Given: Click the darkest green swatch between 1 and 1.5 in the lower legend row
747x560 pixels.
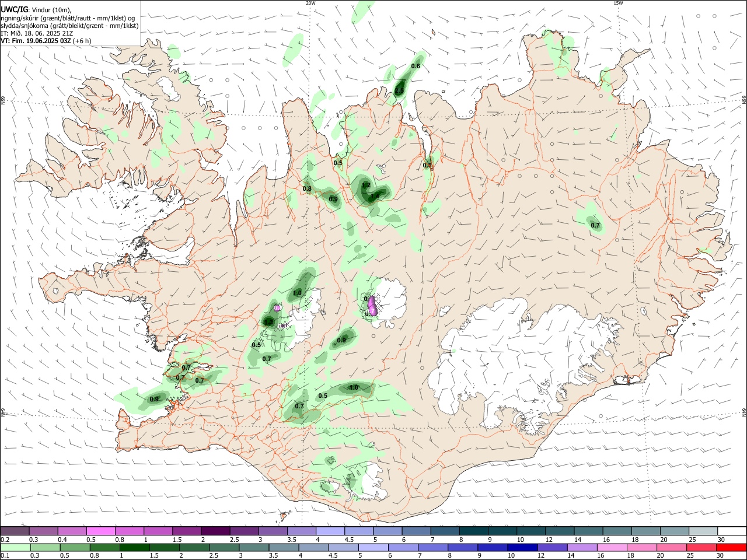Looking at the screenshot, I should 135,547.
